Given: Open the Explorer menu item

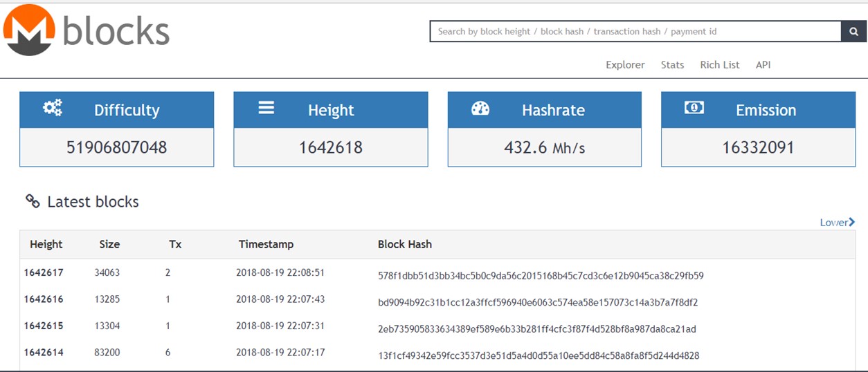Looking at the screenshot, I should click(x=625, y=64).
